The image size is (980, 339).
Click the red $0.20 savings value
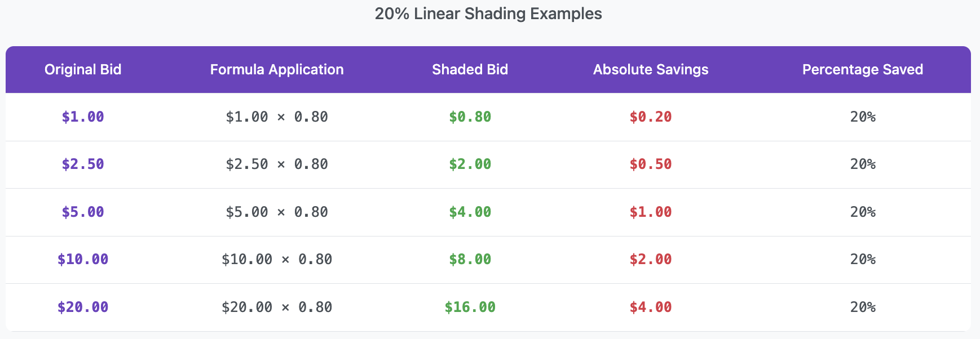[651, 117]
